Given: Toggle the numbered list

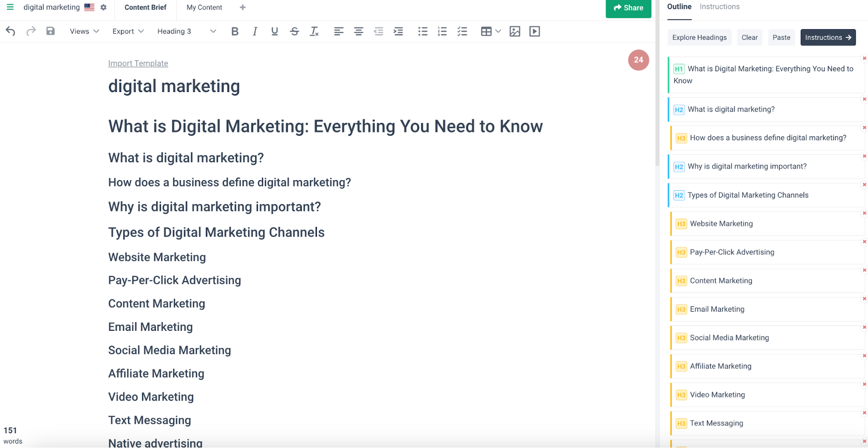Looking at the screenshot, I should [x=442, y=31].
